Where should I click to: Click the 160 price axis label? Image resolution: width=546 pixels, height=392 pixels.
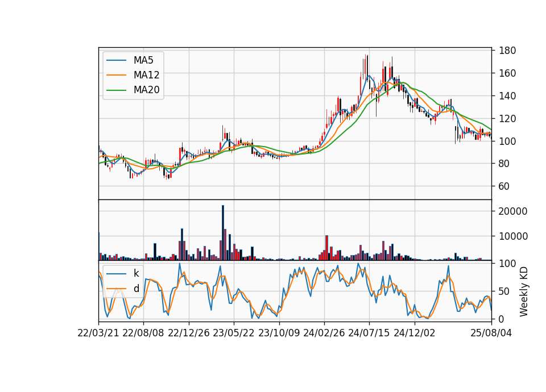pos(507,73)
